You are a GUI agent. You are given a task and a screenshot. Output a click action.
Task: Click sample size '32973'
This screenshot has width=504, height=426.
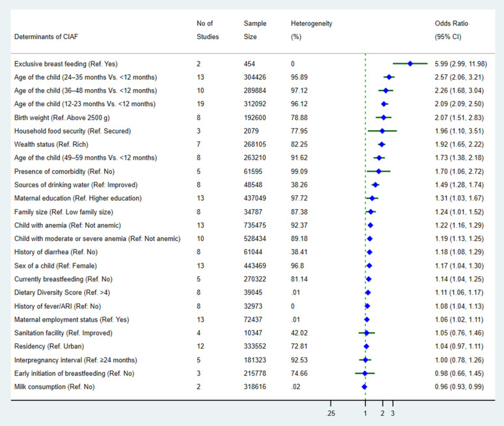(253, 306)
